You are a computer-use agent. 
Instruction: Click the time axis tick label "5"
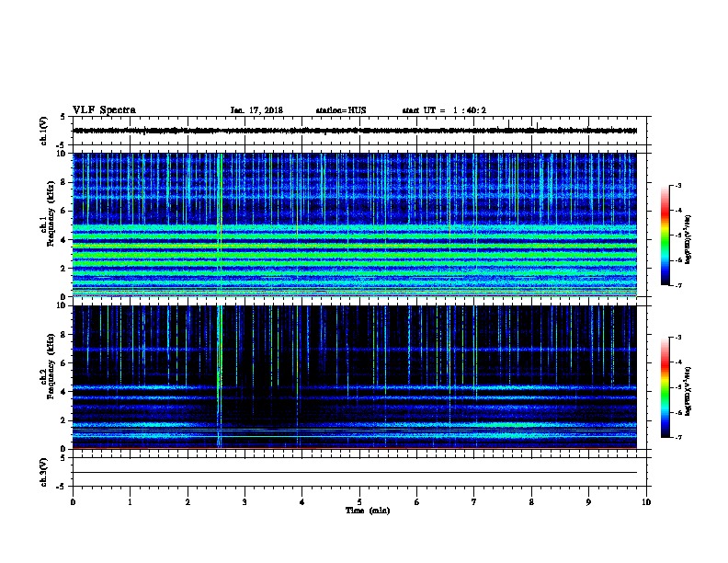click(x=359, y=502)
